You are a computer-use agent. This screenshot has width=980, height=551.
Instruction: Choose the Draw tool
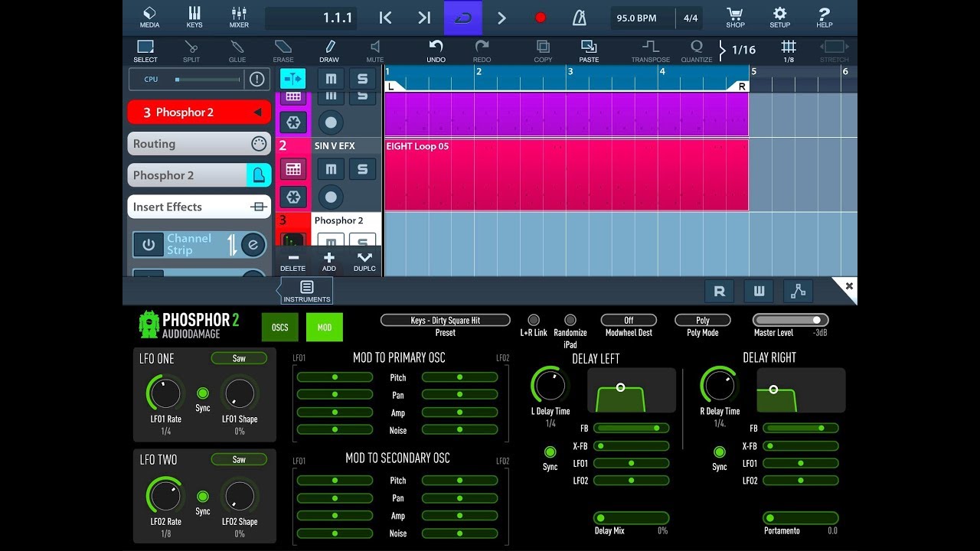tap(329, 51)
